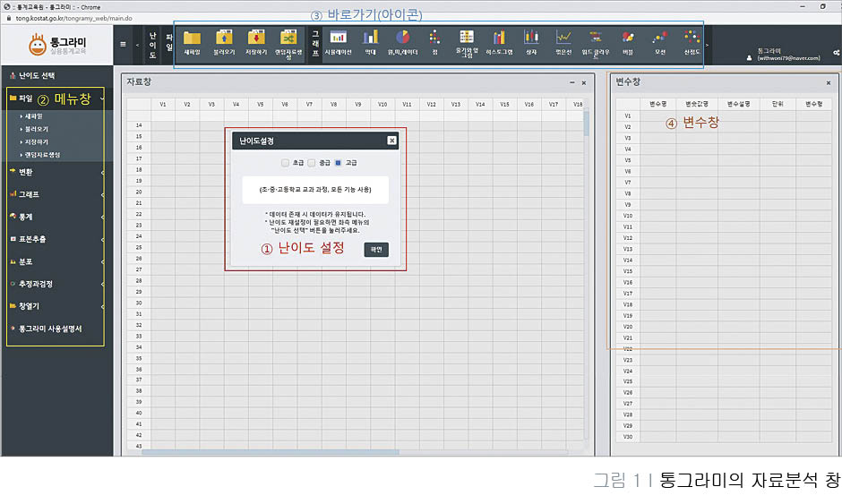Image resolution: width=842 pixels, height=504 pixels.
Task: Expand the 창열기 sidebar menu
Action: [x=56, y=306]
